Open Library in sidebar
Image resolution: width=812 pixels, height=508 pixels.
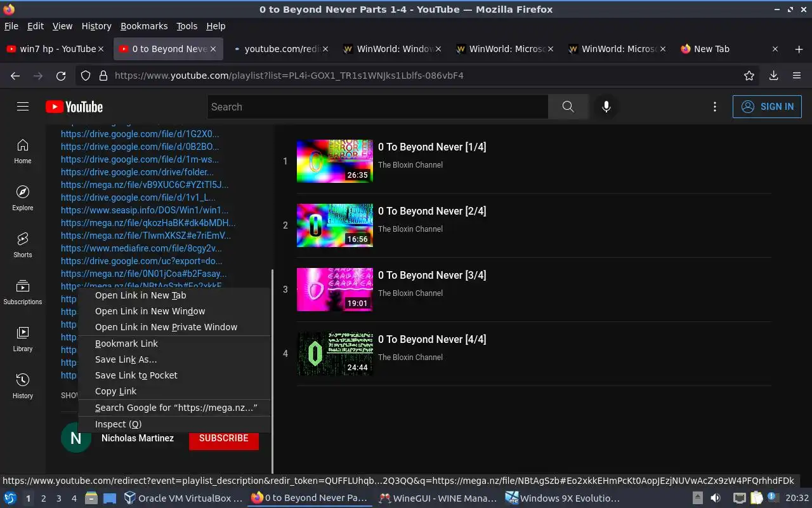[23, 339]
